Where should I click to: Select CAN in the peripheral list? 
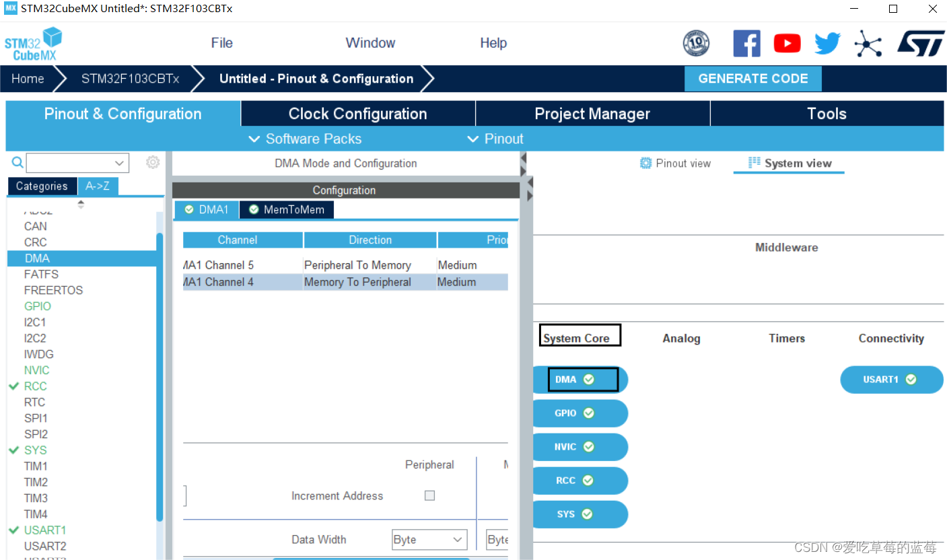pyautogui.click(x=36, y=226)
